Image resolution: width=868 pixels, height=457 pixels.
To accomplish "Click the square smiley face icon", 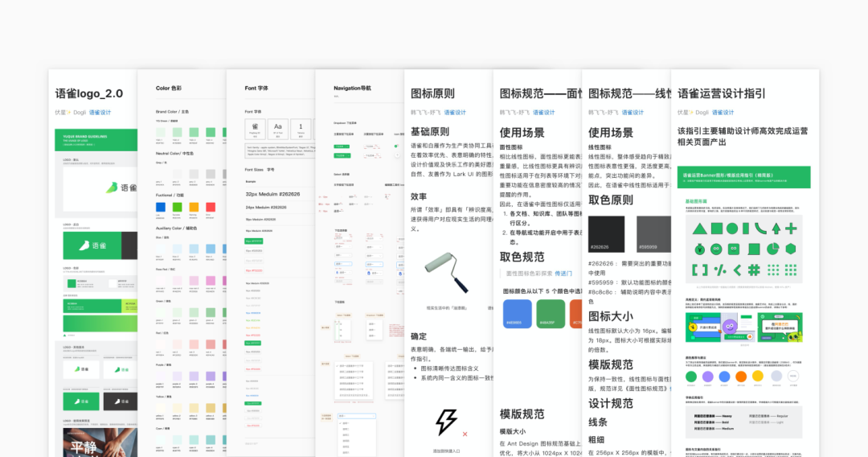I will click(x=734, y=249).
